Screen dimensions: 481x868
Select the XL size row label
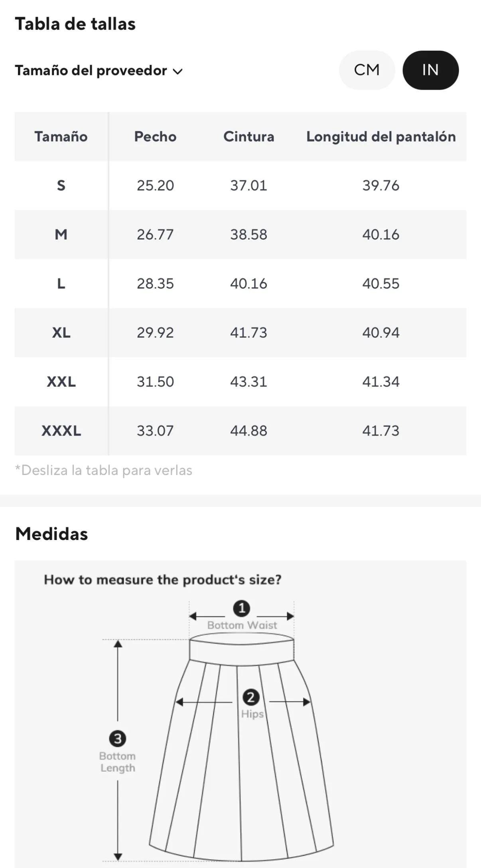pos(61,333)
